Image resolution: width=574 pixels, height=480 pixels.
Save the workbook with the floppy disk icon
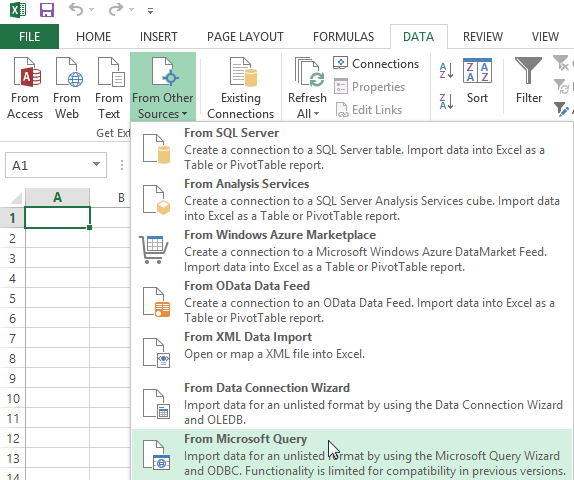tap(47, 10)
